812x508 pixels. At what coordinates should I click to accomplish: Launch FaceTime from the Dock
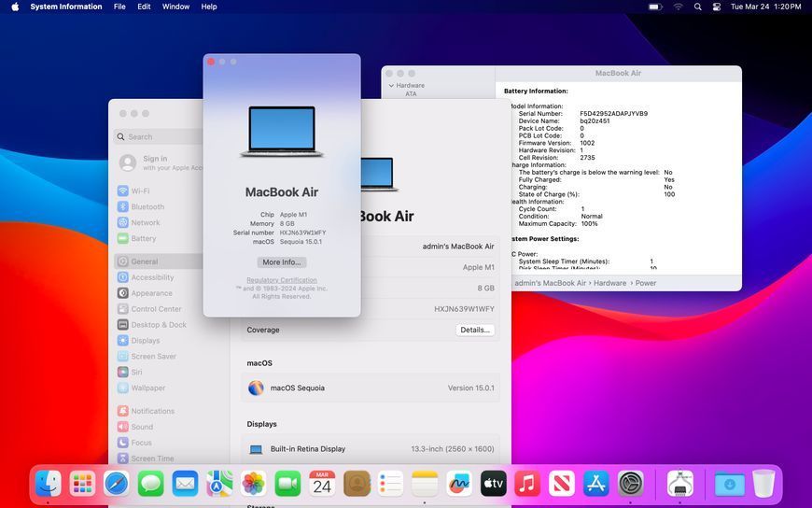point(287,483)
